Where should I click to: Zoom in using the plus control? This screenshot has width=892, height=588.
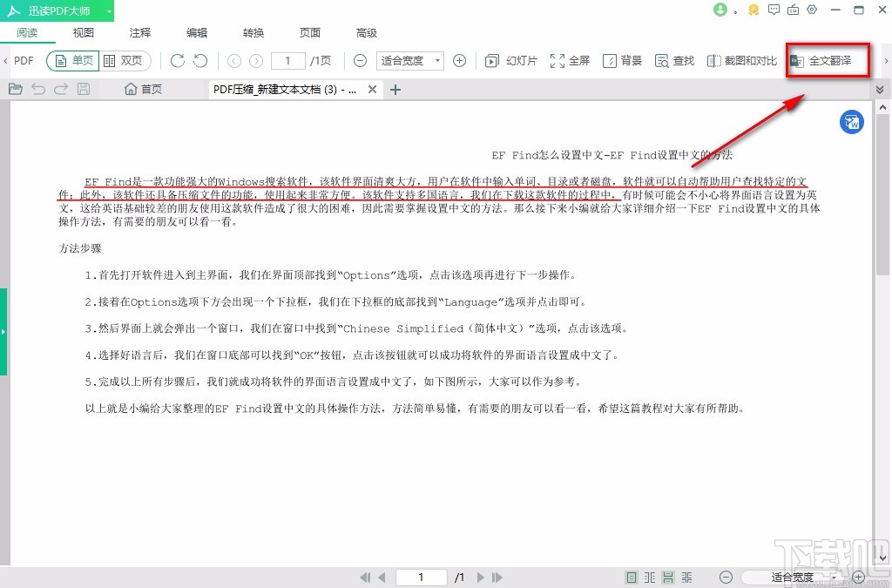pyautogui.click(x=460, y=61)
